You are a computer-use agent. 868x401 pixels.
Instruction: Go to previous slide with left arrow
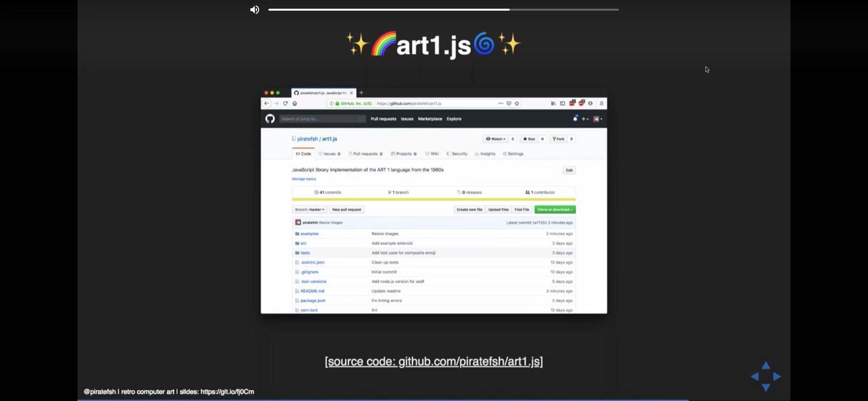click(x=755, y=376)
